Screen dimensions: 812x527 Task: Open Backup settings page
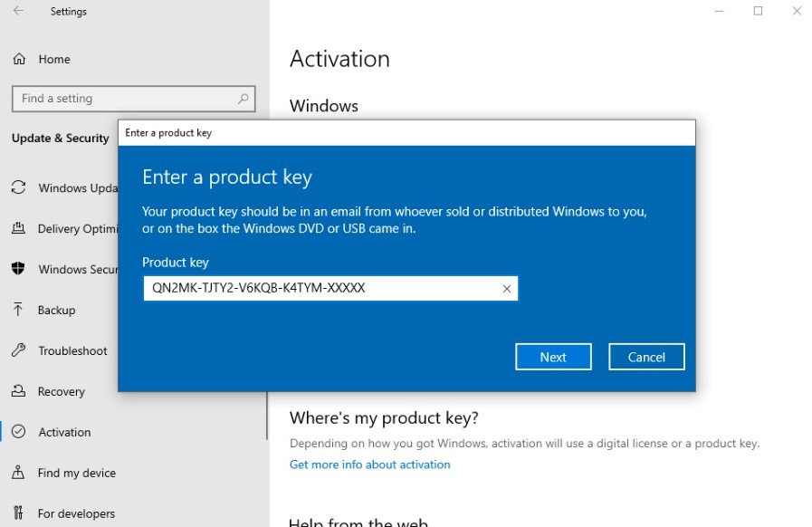click(56, 310)
